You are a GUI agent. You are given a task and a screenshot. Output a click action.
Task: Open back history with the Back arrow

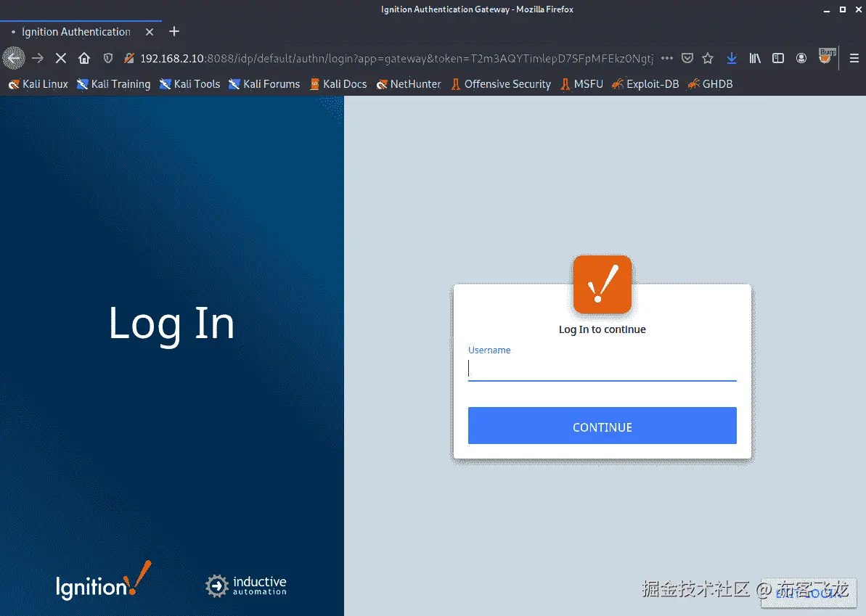click(13, 58)
